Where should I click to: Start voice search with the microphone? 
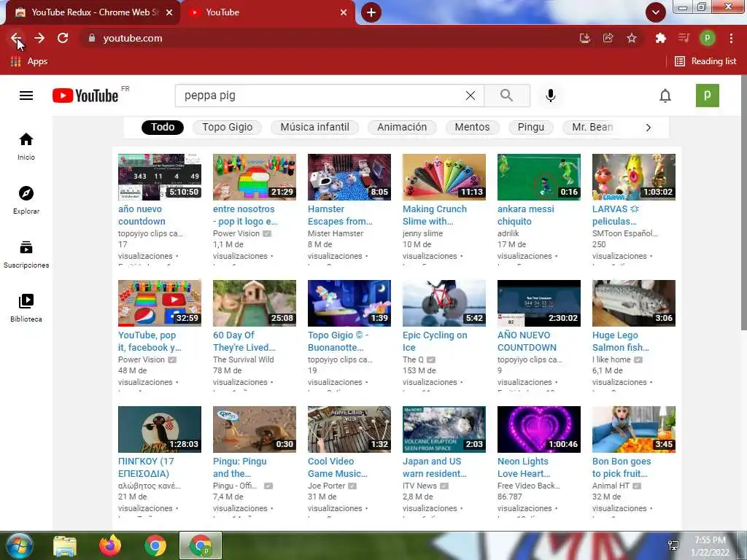coord(550,96)
